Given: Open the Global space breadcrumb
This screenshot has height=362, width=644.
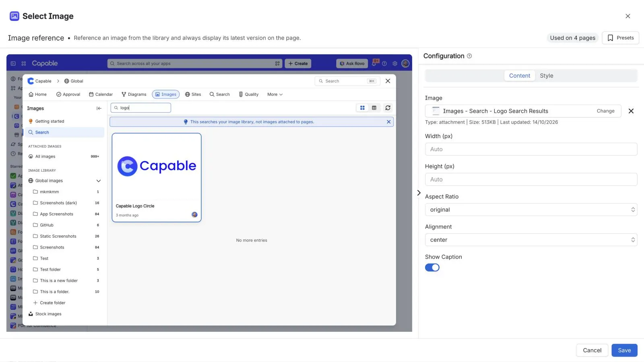Looking at the screenshot, I should click(74, 81).
